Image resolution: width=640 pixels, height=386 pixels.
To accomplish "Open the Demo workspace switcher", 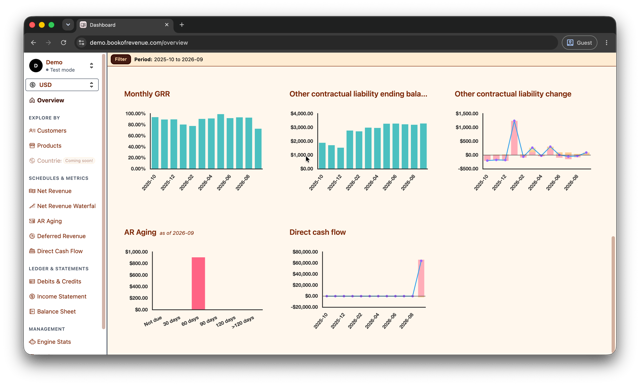I will pos(91,65).
